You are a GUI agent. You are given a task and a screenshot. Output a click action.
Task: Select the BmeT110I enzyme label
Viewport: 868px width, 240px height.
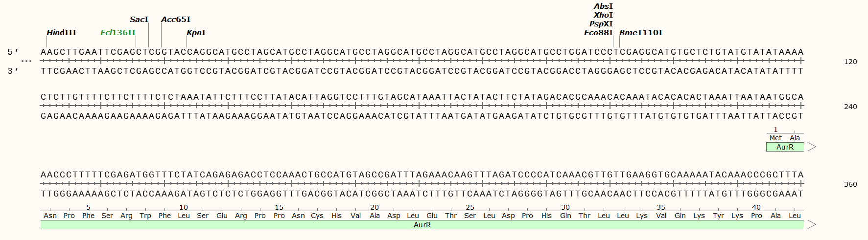640,33
